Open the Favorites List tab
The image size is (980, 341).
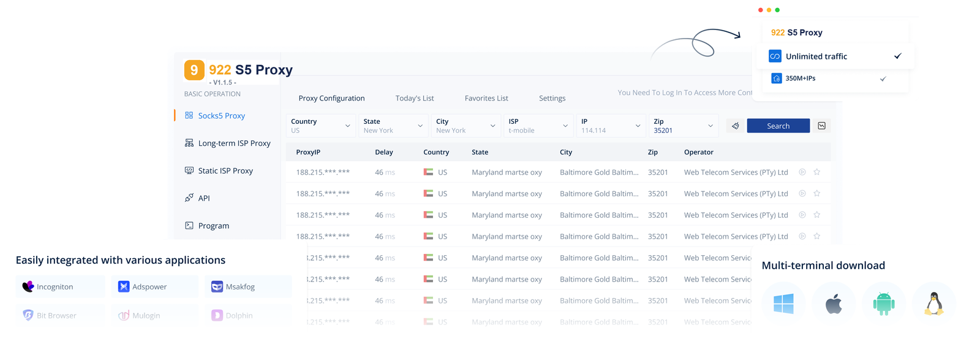(x=486, y=98)
